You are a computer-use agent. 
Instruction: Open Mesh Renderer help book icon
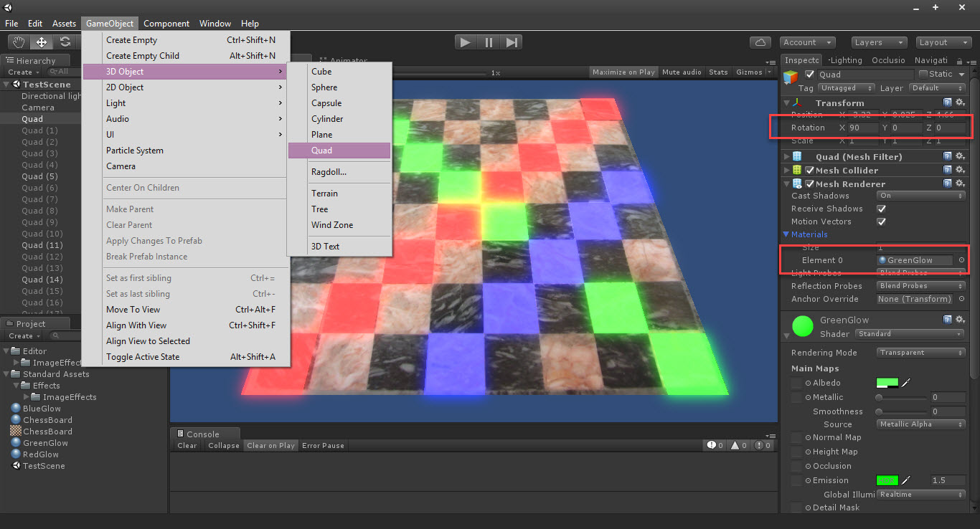948,184
